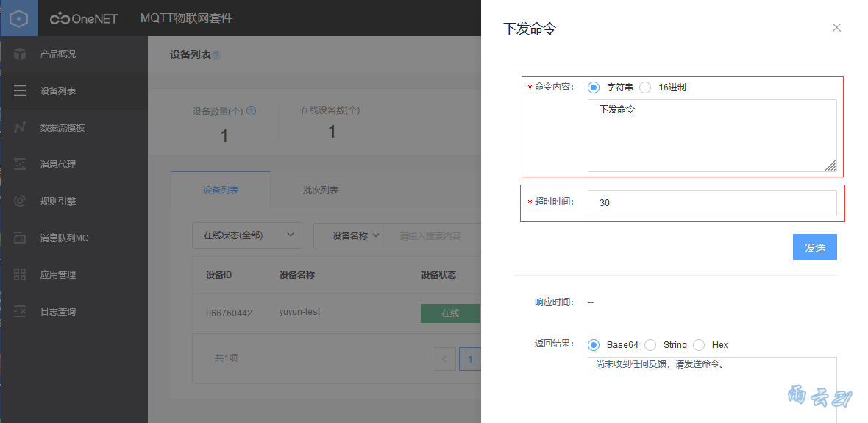The height and width of the screenshot is (423, 868).
Task: Click the 数据流模板 sidebar icon
Action: tap(20, 128)
